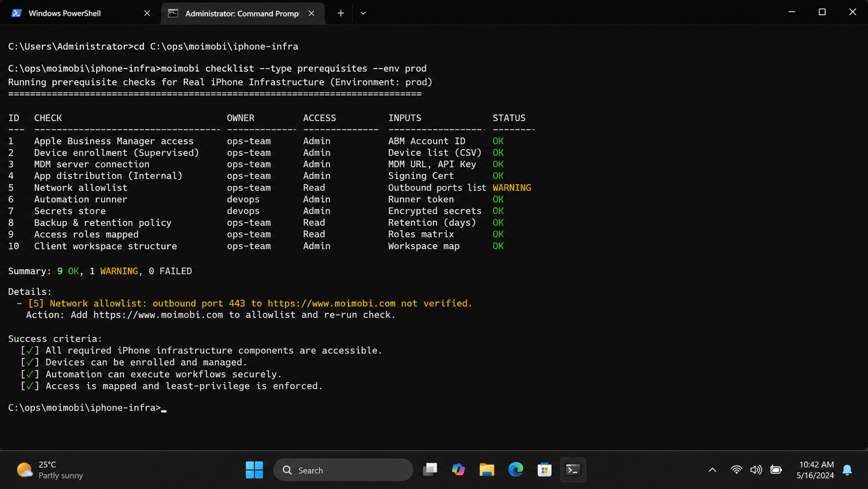Click the 'Network allowlist' check name in row 5
Screen dimensions: 868x489
(x=81, y=188)
